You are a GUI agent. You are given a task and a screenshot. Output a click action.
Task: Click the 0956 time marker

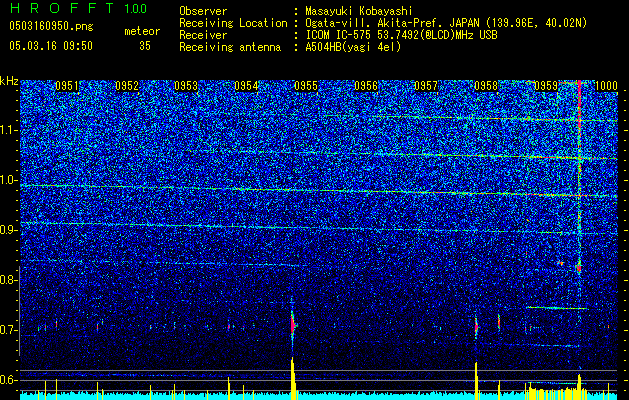point(366,86)
